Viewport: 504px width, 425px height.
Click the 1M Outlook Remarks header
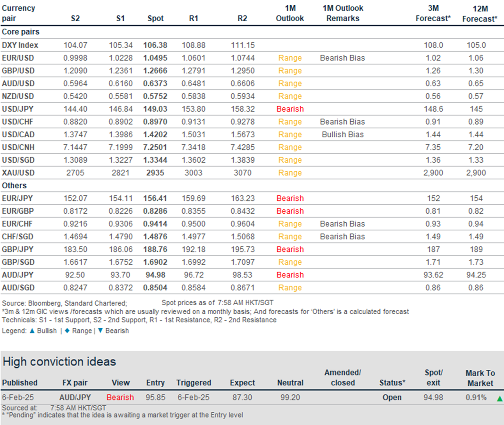point(343,13)
